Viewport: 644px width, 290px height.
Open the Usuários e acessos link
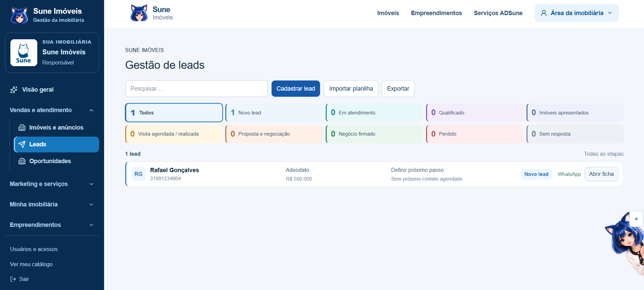pos(34,249)
